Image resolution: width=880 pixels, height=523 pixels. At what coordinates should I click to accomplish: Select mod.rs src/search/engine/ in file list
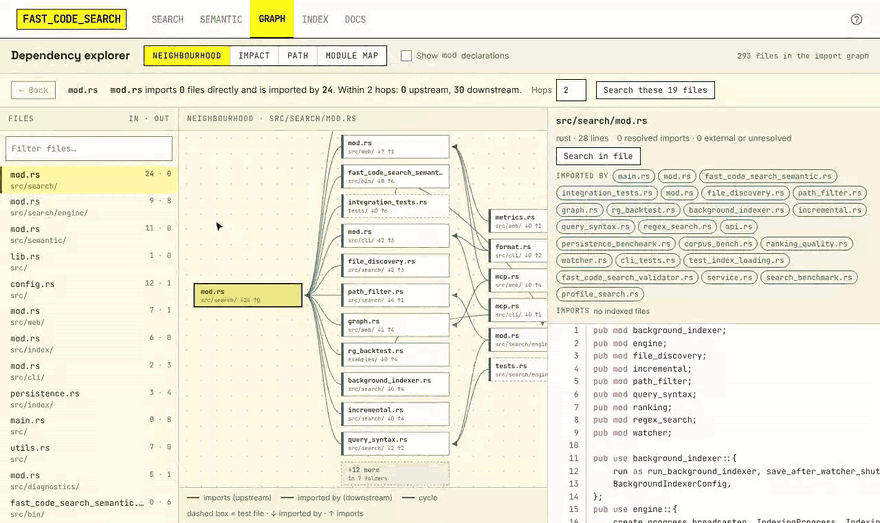[89, 207]
